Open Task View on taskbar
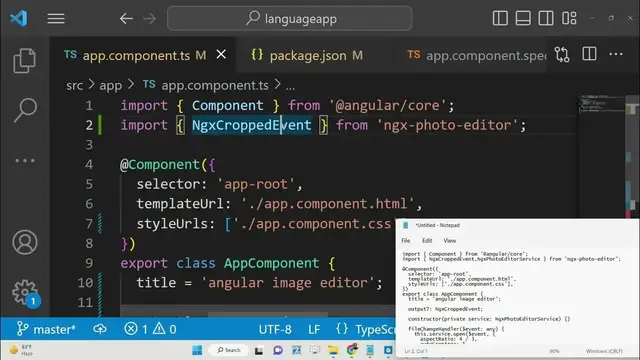This screenshot has width=640, height=360. coord(259,351)
